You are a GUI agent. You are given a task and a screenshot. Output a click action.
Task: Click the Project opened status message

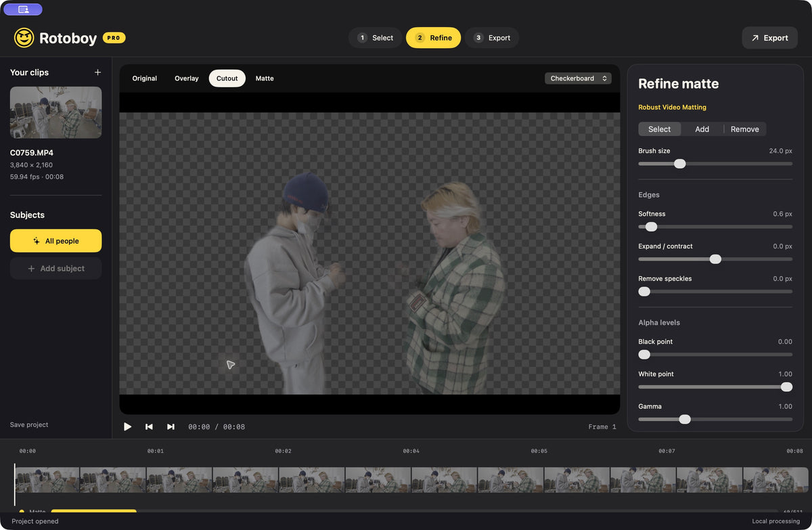click(x=35, y=521)
